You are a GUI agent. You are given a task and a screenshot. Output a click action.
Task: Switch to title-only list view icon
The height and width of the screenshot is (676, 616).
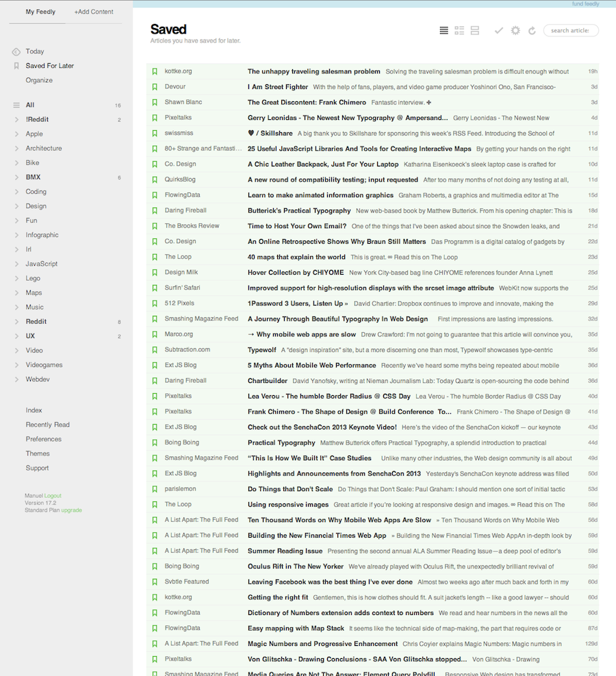click(x=444, y=31)
